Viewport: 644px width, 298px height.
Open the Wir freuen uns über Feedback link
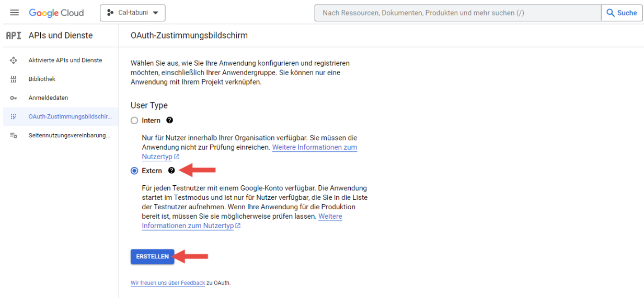[168, 283]
